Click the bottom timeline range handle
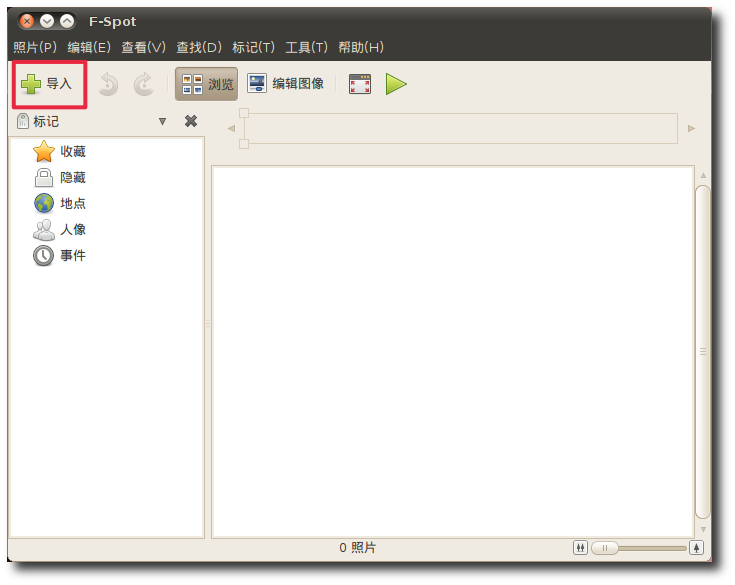This screenshot has height=585, width=735. [244, 144]
